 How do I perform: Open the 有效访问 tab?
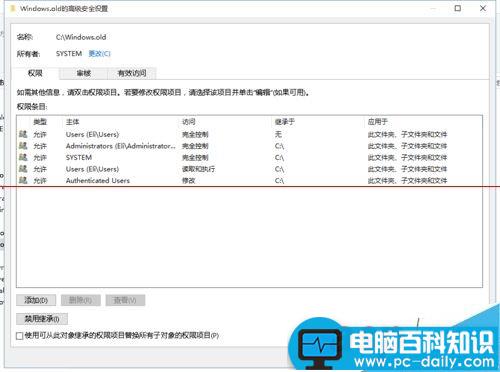(132, 73)
